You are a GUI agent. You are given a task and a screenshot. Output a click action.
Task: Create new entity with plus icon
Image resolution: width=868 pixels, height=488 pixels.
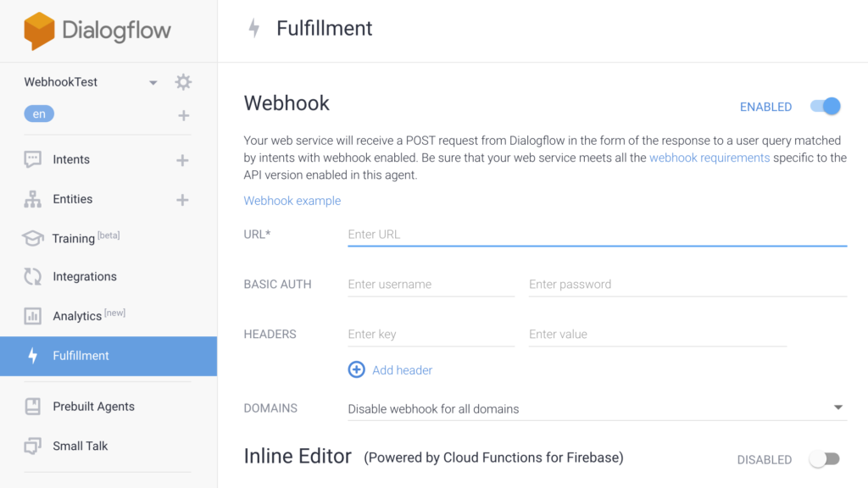181,200
